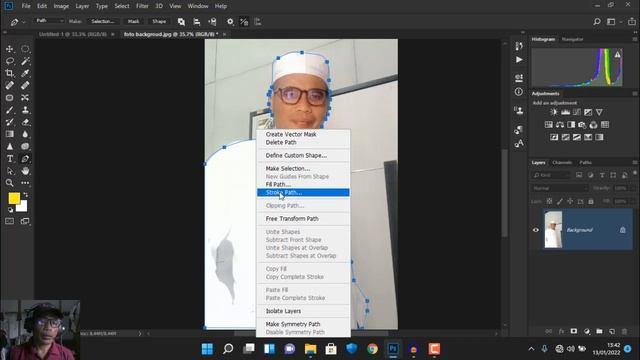
Task: Select the Blur tool
Action: pyautogui.click(x=25, y=134)
